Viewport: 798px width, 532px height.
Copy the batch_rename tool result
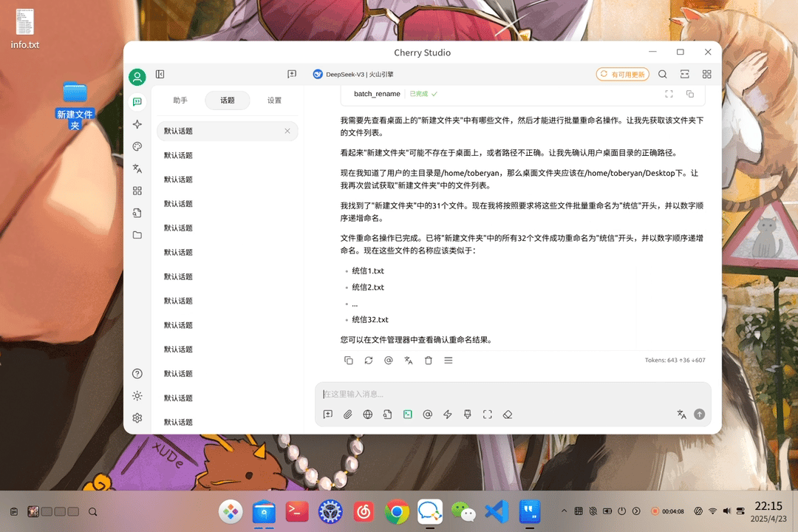coord(690,94)
